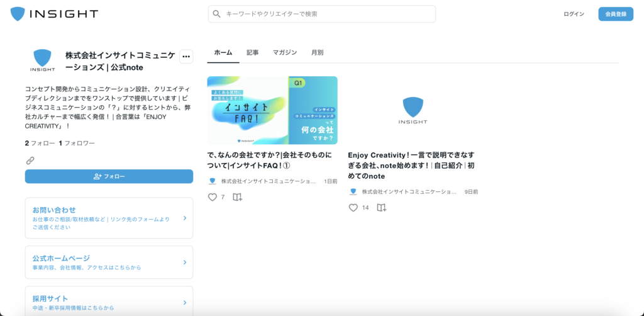The width and height of the screenshot is (644, 316).
Task: Open the 採用サイト card chevron
Action: click(184, 303)
